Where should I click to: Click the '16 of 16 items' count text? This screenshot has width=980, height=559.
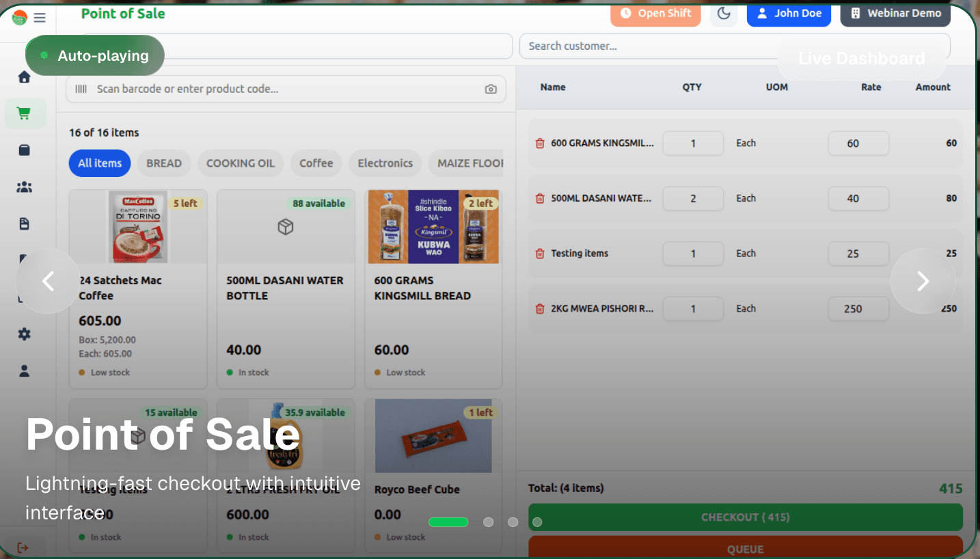click(104, 133)
